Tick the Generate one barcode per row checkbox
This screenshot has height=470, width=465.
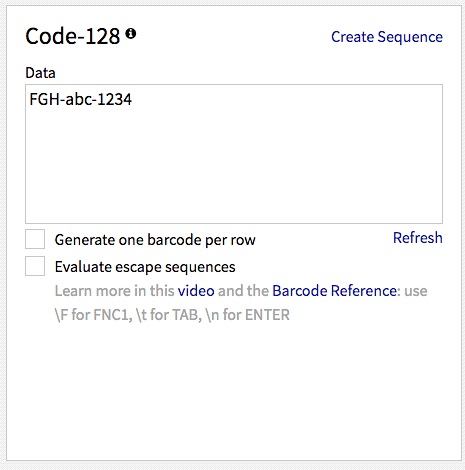(35, 239)
